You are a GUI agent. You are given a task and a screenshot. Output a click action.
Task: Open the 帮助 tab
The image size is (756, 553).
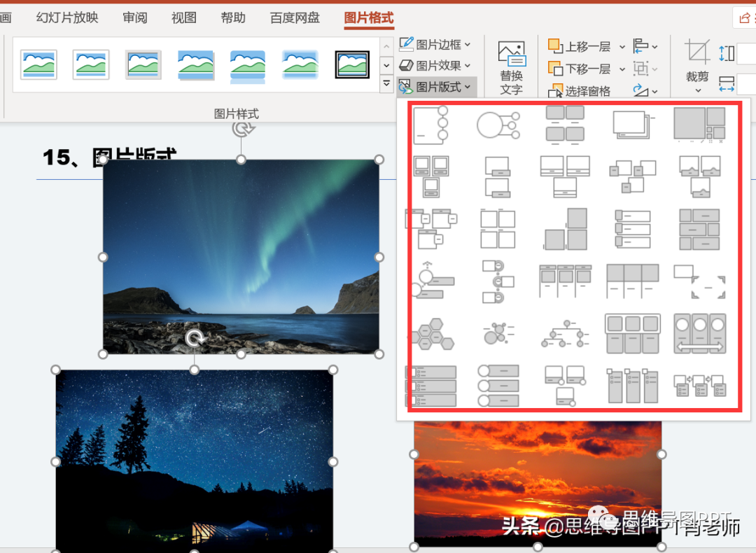pyautogui.click(x=233, y=17)
